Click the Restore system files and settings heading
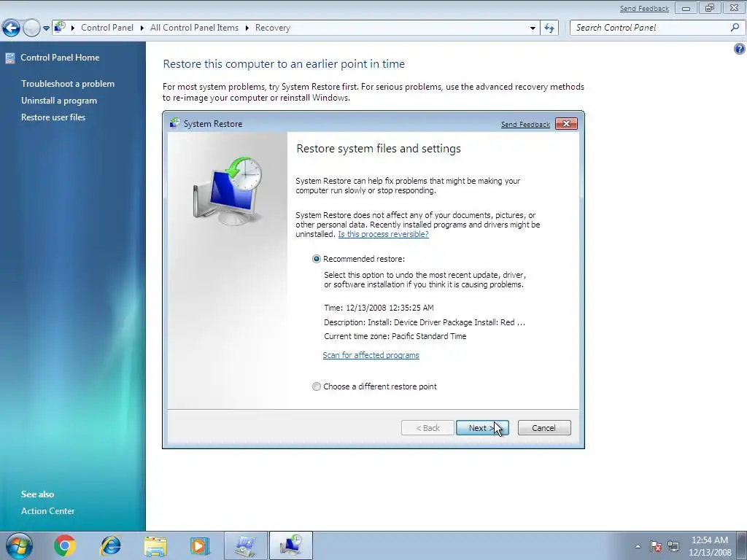This screenshot has height=560, width=747. point(379,149)
